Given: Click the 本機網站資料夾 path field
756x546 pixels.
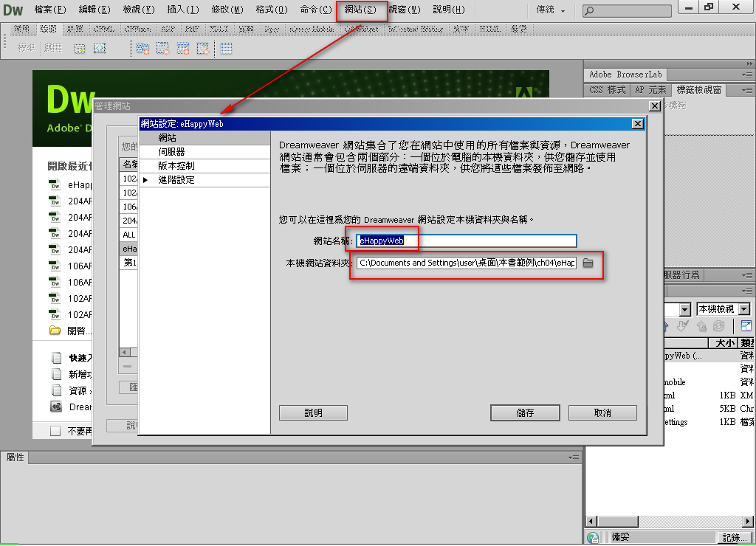Looking at the screenshot, I should pyautogui.click(x=467, y=263).
